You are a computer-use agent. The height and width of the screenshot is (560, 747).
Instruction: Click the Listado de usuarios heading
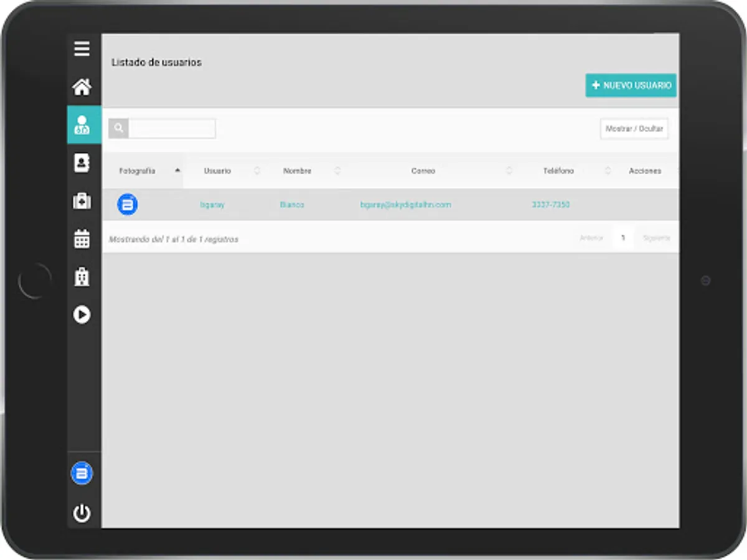(156, 62)
